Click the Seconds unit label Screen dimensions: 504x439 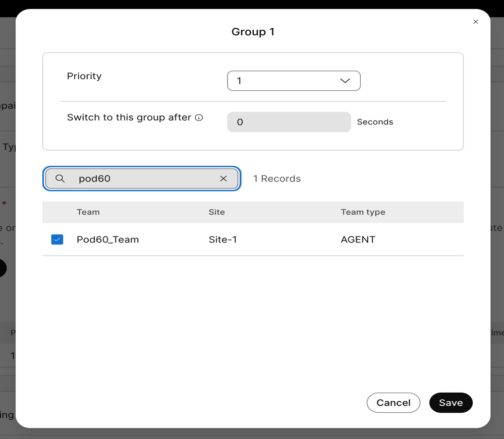tap(375, 122)
